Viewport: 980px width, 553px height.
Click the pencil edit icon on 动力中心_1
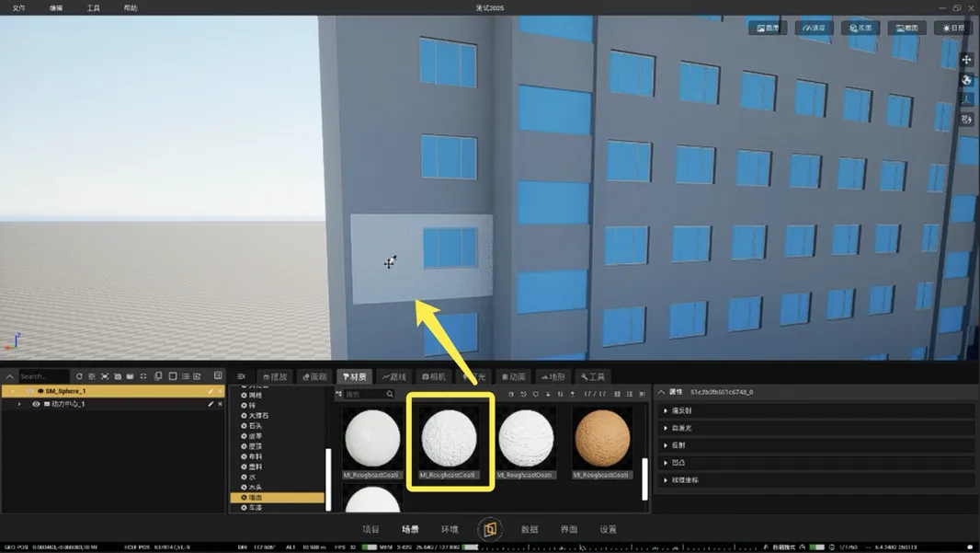coord(210,404)
